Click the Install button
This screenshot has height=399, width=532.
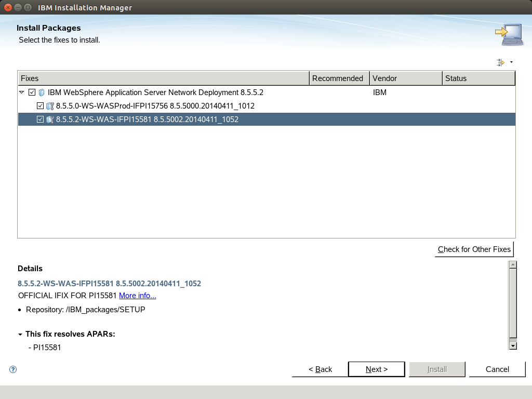(x=437, y=369)
